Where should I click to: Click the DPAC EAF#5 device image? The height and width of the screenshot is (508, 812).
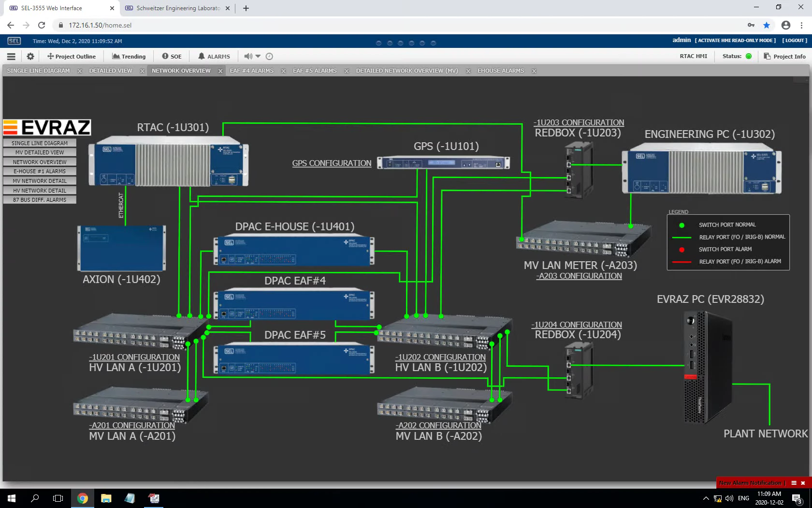pos(294,359)
